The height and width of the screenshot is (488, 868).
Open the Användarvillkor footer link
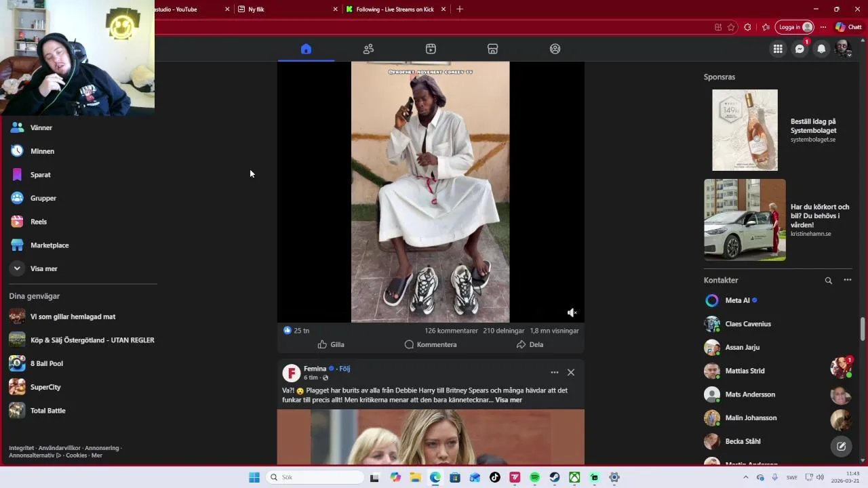[59, 448]
